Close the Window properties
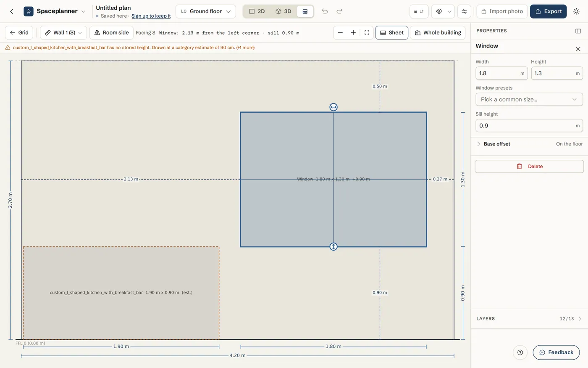The image size is (588, 368). [578, 49]
